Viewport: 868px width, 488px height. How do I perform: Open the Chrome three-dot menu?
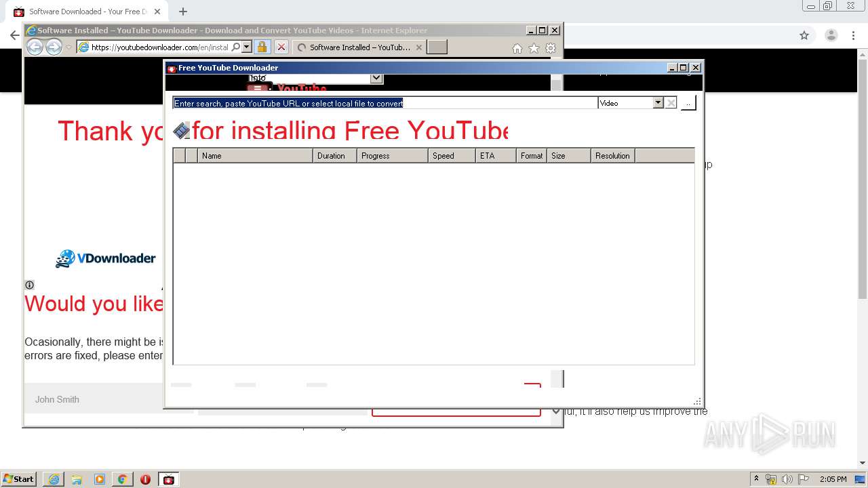click(x=853, y=35)
